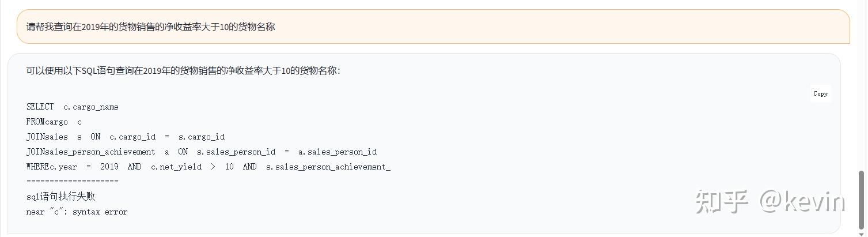Viewport: 868px width, 237px height.
Task: Click the FROMcargo c code line
Action: tap(54, 122)
